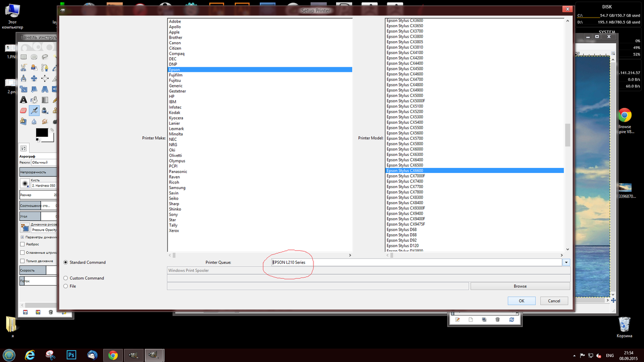Select the Perspective tool in toolbox
The image size is (644, 362).
[45, 89]
